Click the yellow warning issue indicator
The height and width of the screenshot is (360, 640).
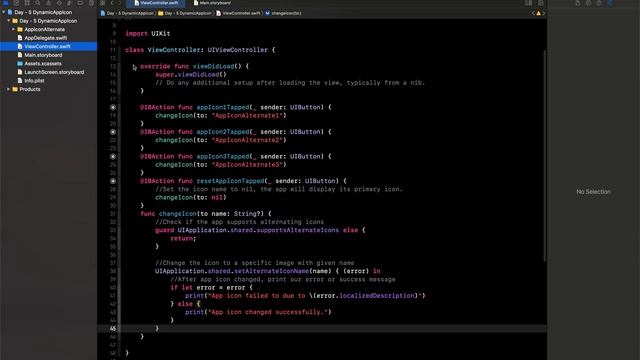538,13
